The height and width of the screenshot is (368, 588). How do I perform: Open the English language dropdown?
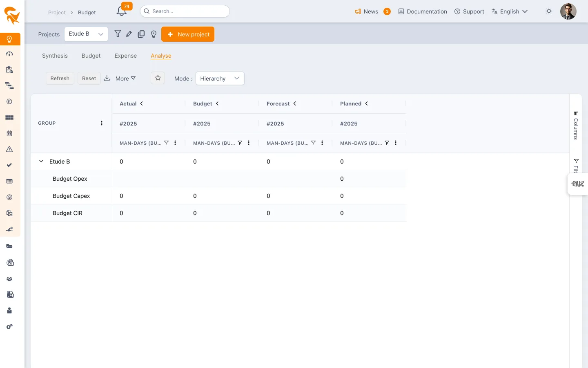click(x=510, y=11)
